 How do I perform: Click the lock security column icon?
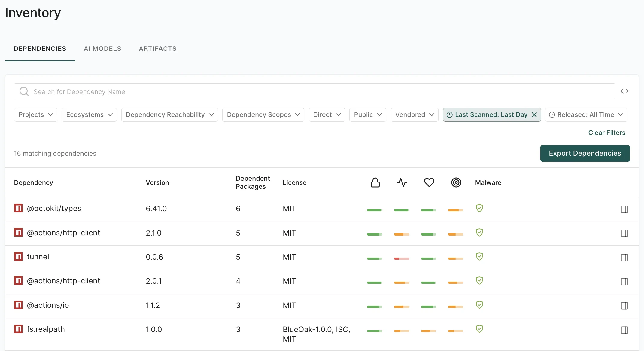[x=375, y=182]
